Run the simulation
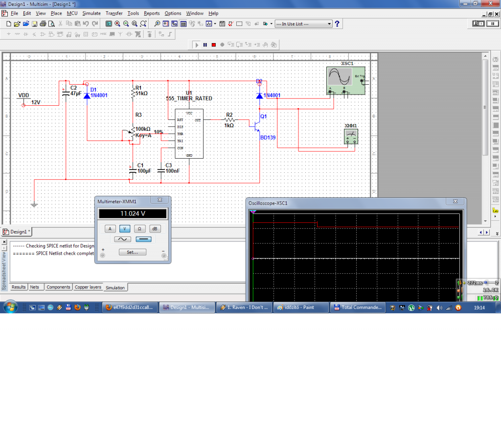The image size is (501, 448). (x=197, y=45)
